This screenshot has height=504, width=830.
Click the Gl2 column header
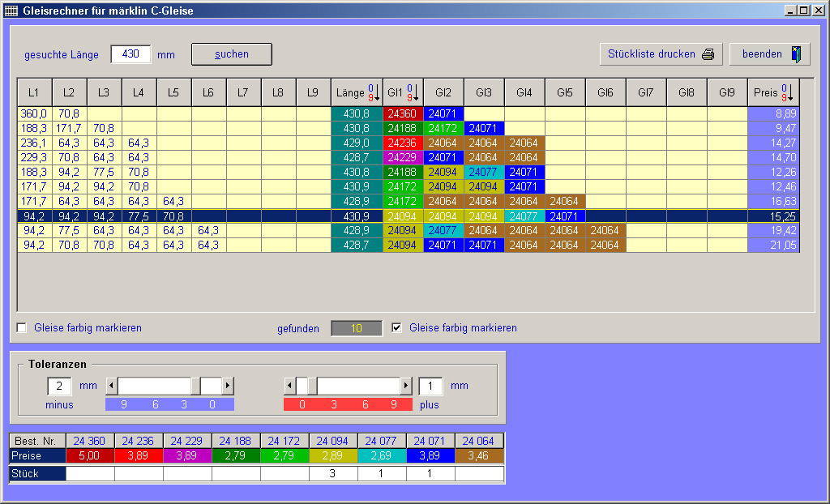point(443,92)
